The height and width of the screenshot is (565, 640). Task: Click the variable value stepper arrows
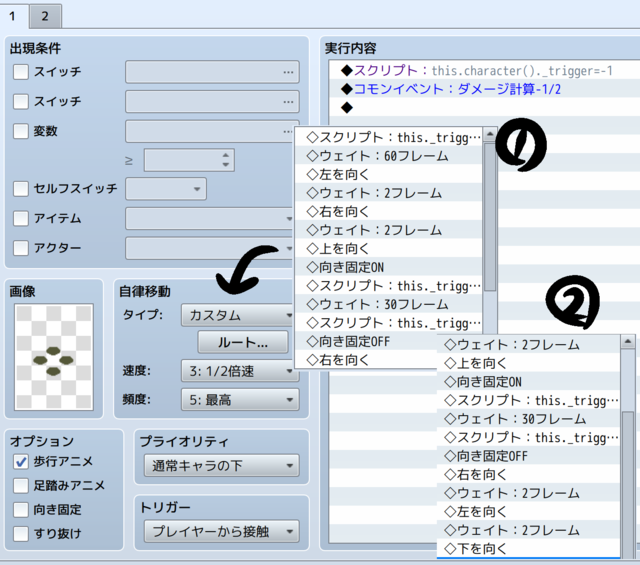[x=226, y=160]
